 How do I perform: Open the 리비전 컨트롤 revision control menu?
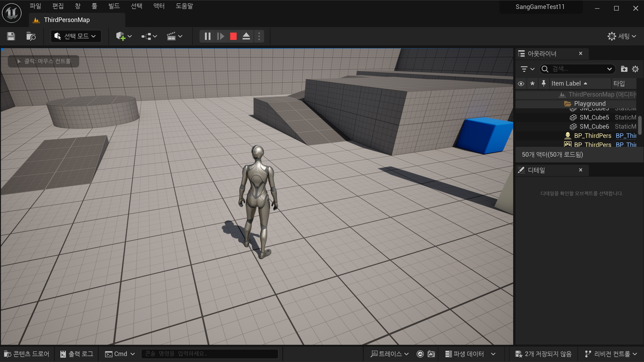tap(611, 354)
